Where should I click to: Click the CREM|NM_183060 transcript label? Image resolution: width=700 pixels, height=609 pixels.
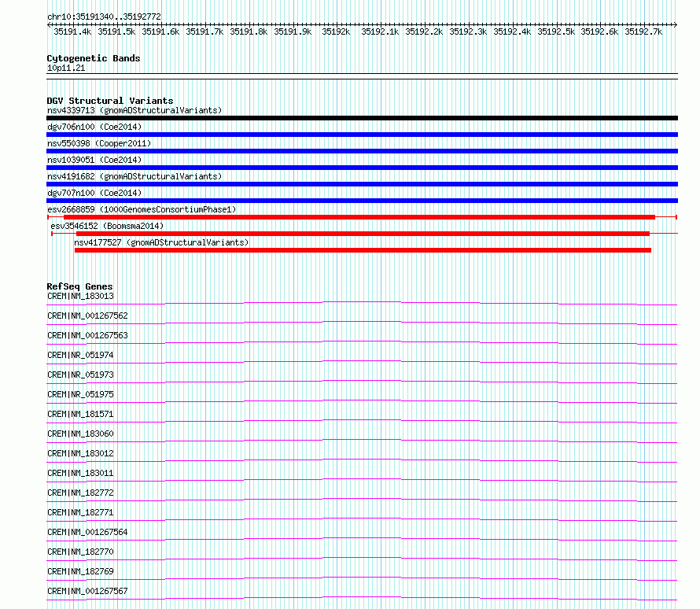click(x=80, y=434)
